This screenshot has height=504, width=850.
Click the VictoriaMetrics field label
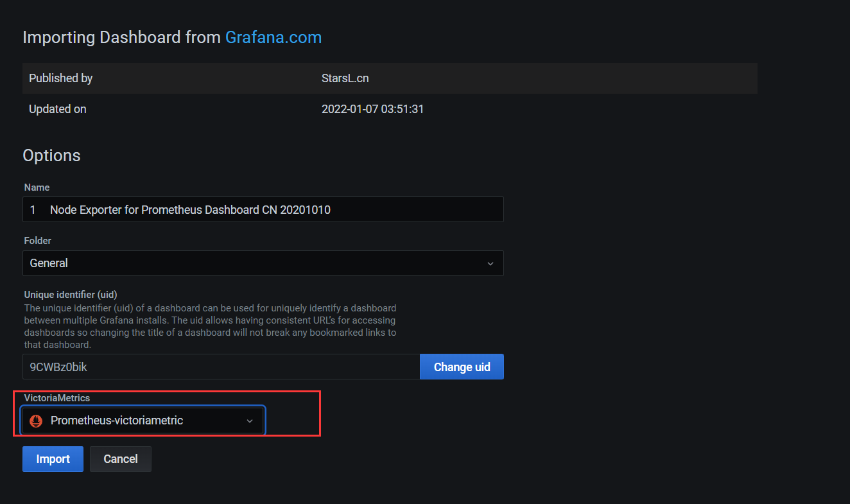click(x=57, y=398)
